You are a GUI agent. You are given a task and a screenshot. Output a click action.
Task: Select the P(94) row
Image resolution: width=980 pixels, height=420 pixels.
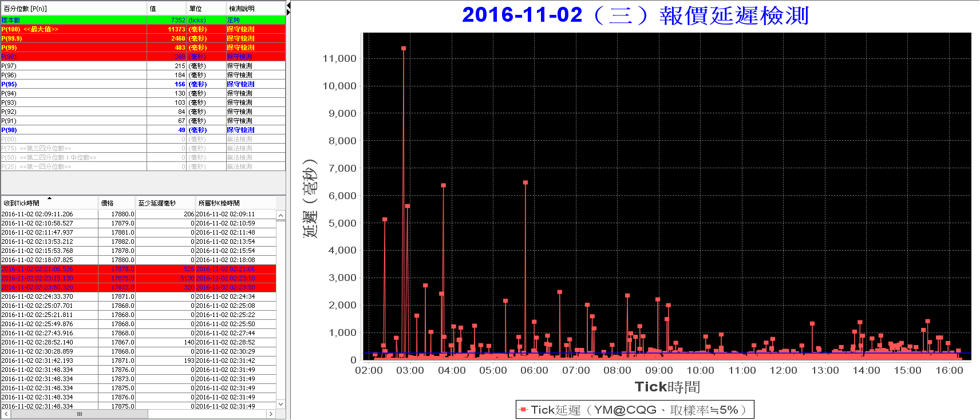pyautogui.click(x=143, y=93)
